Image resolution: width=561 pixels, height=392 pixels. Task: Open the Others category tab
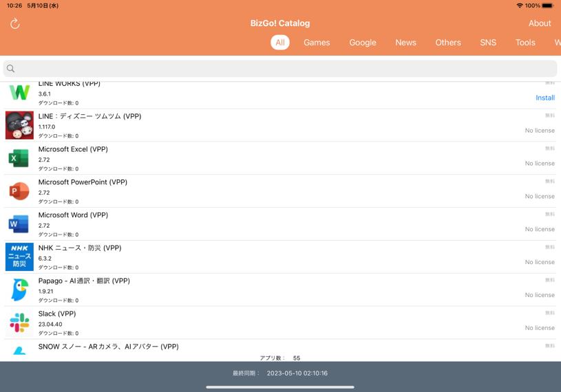point(447,43)
